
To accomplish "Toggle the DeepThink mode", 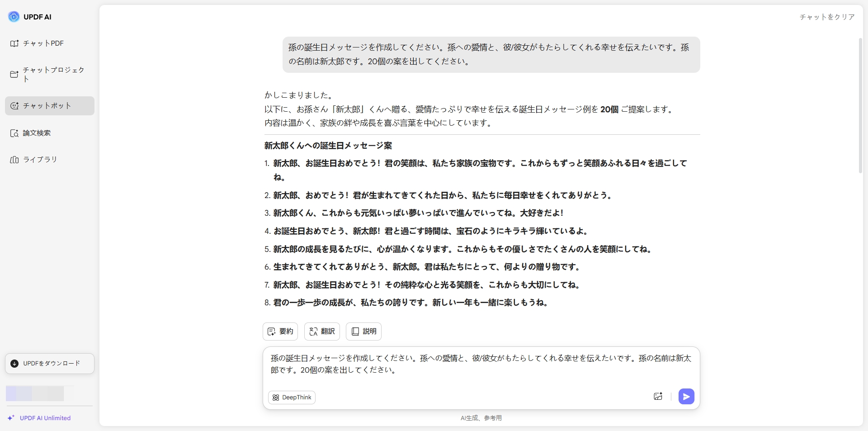I will [292, 398].
